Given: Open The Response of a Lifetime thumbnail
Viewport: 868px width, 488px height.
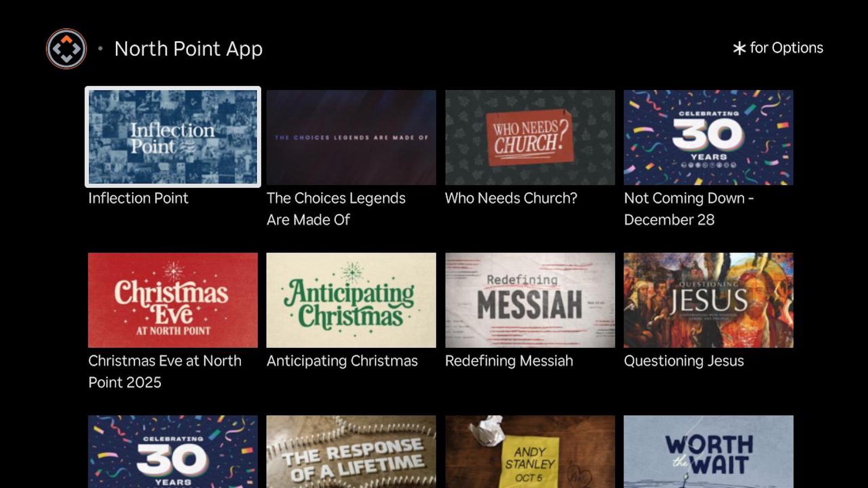Looking at the screenshot, I should tap(351, 451).
